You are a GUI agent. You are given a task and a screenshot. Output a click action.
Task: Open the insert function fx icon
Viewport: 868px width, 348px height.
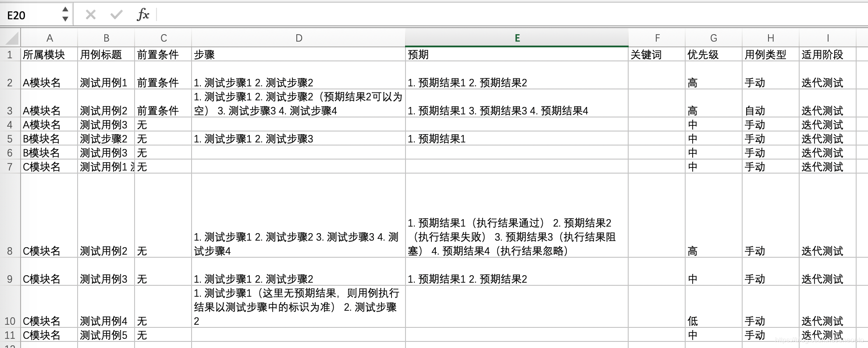pos(143,14)
